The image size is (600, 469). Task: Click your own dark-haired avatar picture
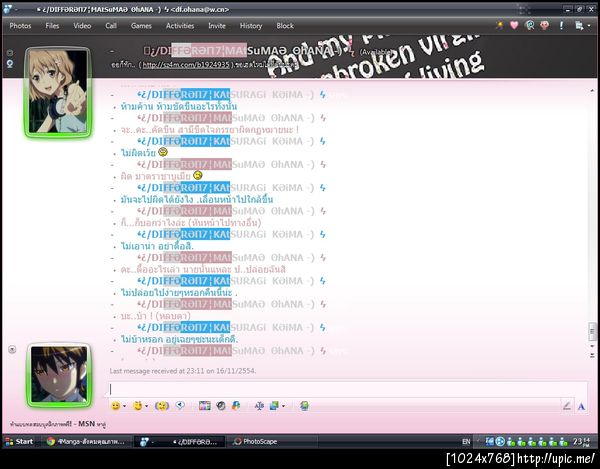pos(59,375)
